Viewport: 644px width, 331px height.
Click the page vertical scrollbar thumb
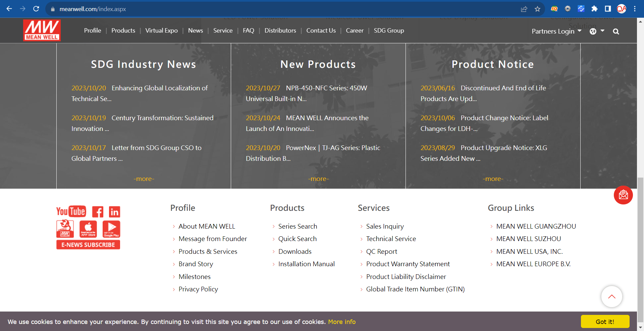[640, 250]
